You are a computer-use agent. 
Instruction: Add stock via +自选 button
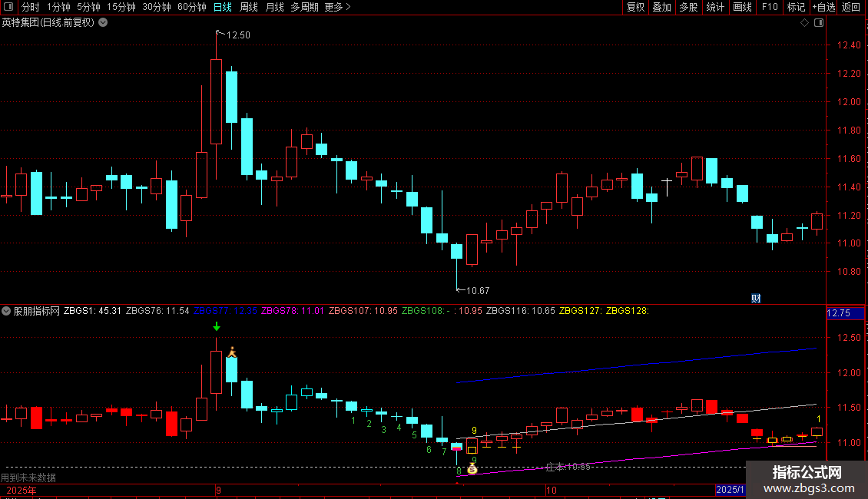tap(823, 7)
